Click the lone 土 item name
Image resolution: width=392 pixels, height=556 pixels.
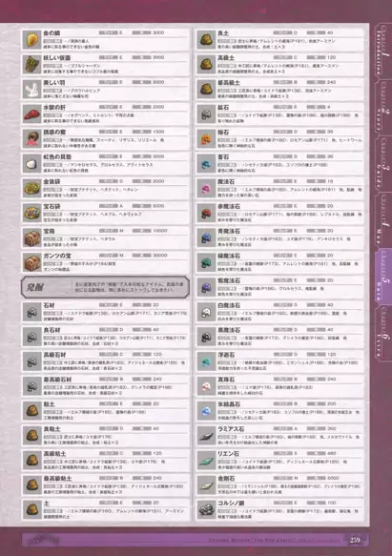pyautogui.click(x=46, y=504)
